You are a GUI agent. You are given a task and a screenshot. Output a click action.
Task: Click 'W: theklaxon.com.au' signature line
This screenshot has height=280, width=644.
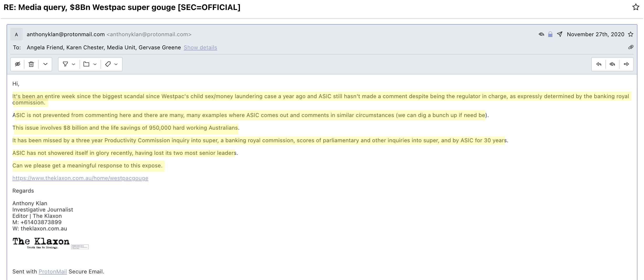tap(40, 229)
